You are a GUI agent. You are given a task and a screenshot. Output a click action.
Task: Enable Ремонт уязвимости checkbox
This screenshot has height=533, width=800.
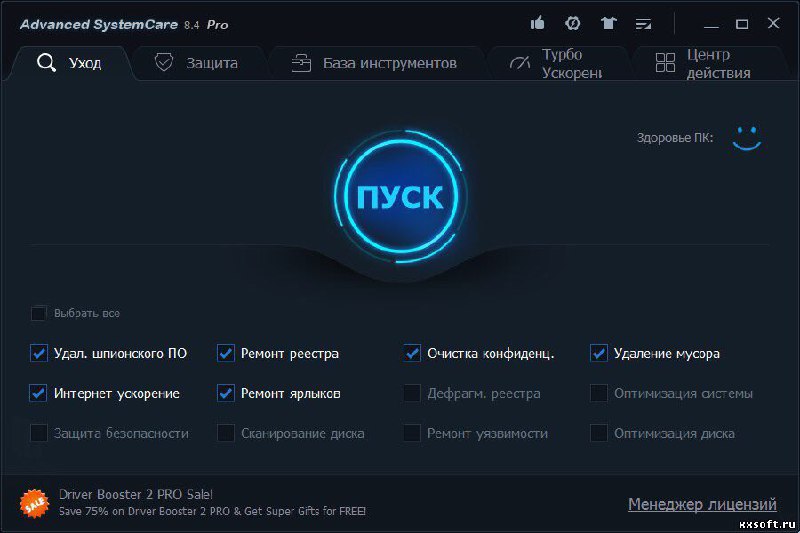(412, 433)
